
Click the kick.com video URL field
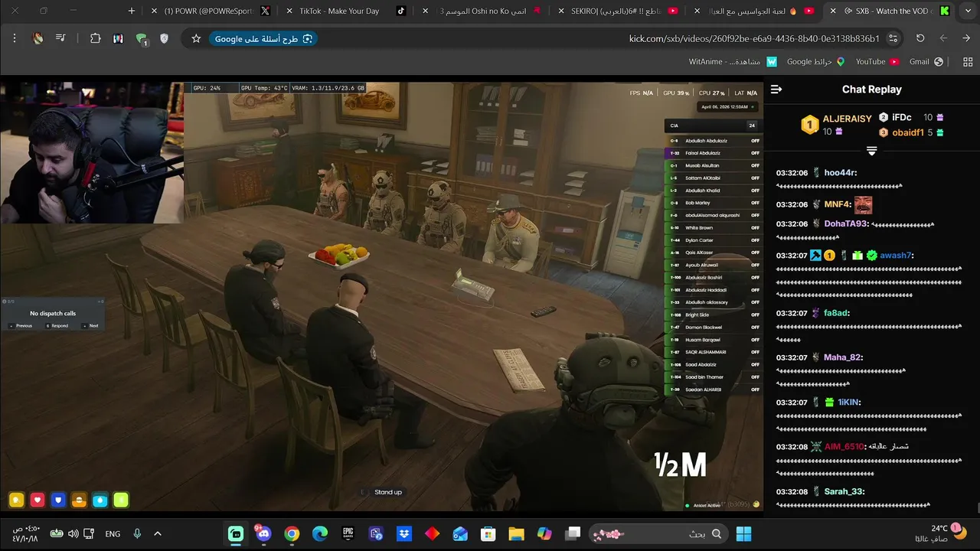pos(754,38)
